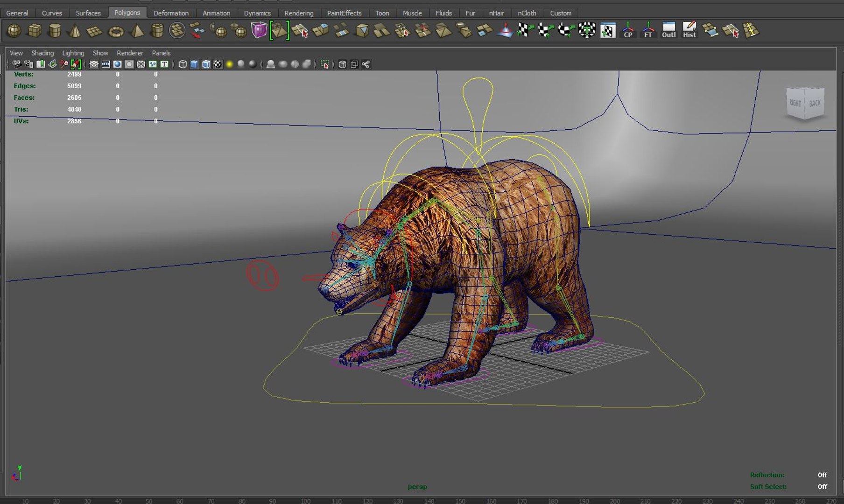Select the Extrude shelf tool
Viewport: 844px width, 504px height.
(321, 31)
